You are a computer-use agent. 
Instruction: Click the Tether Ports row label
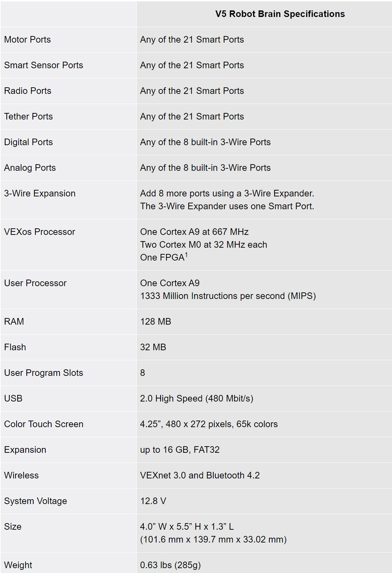(x=28, y=116)
